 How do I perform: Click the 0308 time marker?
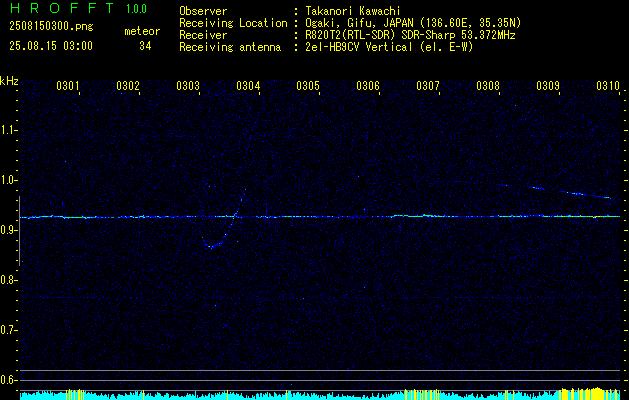[x=488, y=86]
